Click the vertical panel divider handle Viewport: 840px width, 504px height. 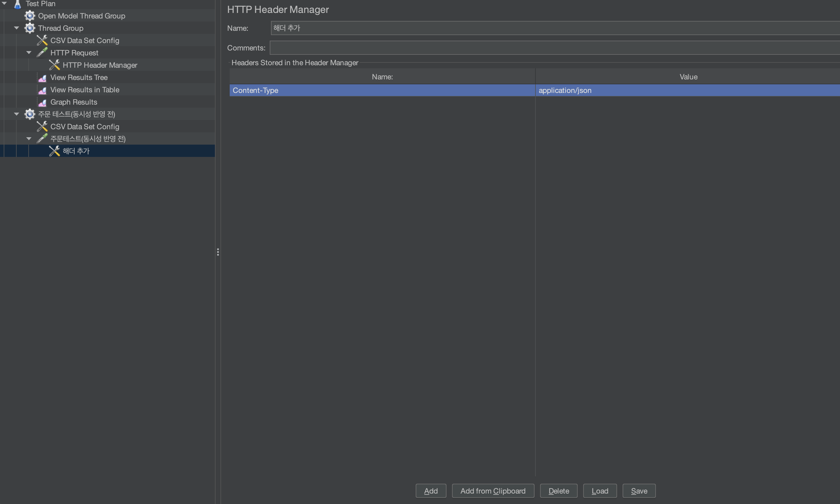pyautogui.click(x=218, y=252)
